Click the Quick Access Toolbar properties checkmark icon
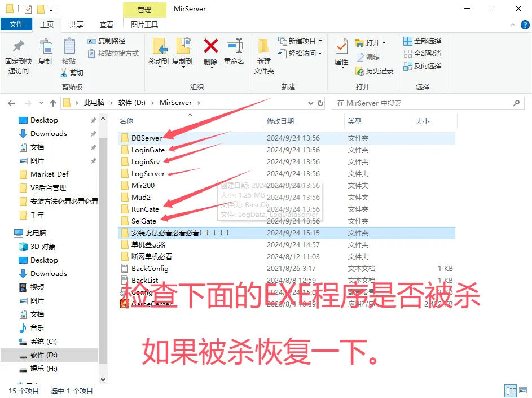The height and width of the screenshot is (398, 532). coord(28,9)
